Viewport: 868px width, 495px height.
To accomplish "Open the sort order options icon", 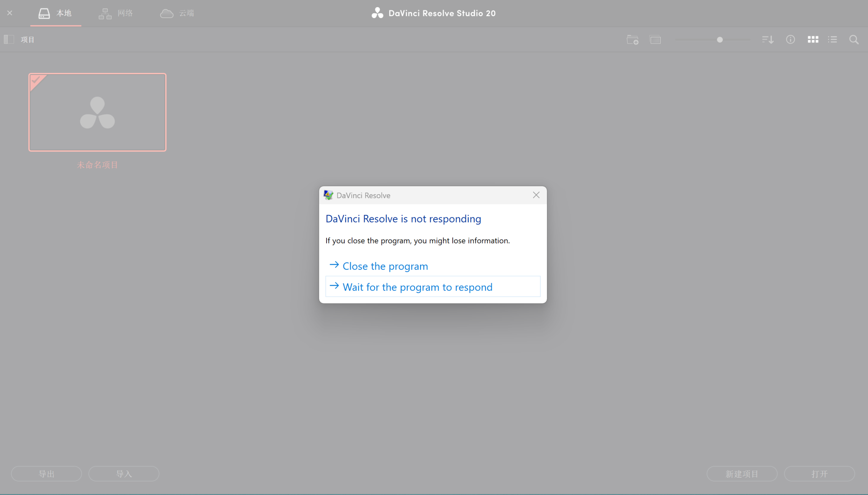I will pyautogui.click(x=768, y=39).
